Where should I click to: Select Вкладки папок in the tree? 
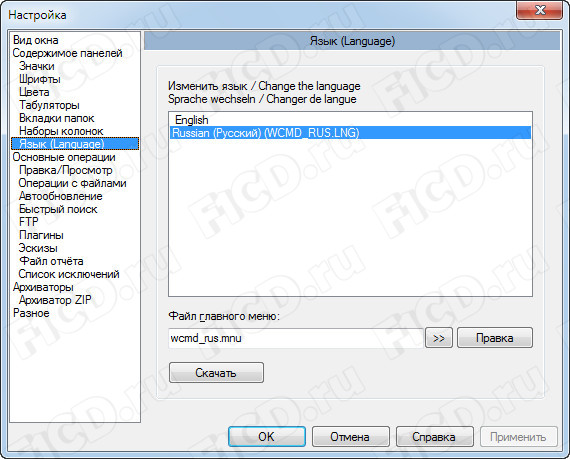tap(56, 118)
